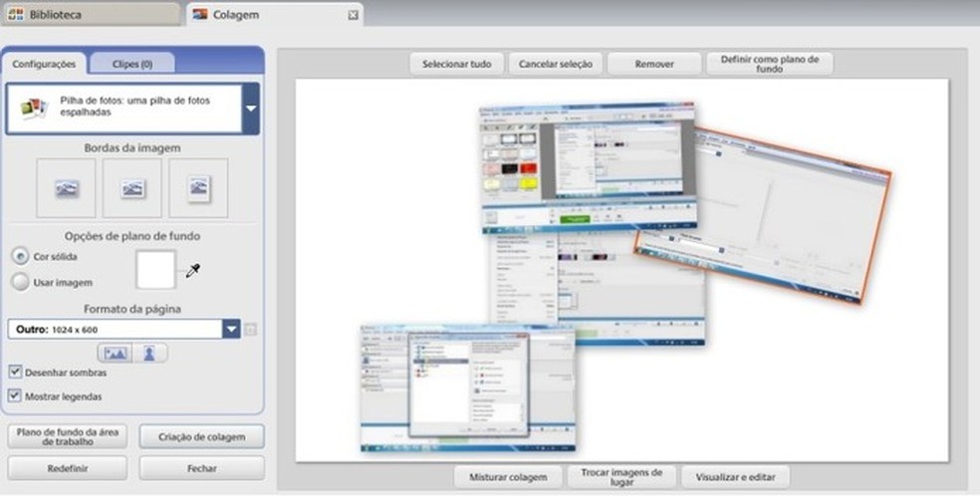Screen dimensions: 980x496
Task: Switch to the Biblioteca tab
Action: (x=91, y=14)
